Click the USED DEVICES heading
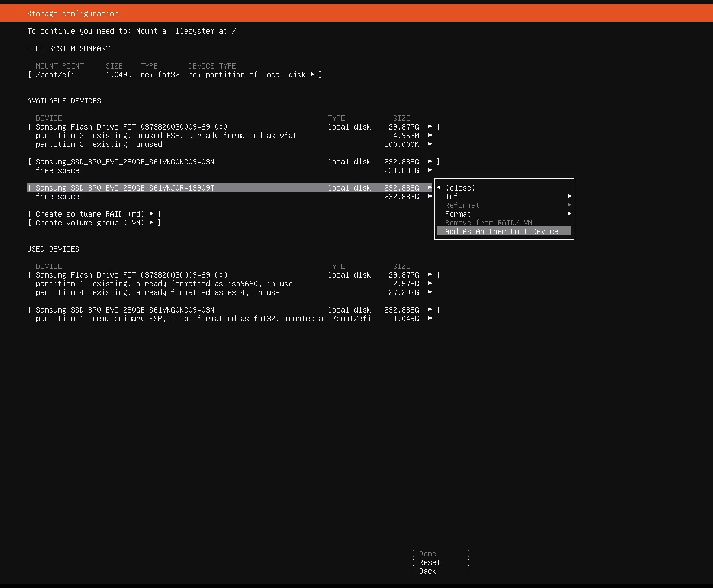Screen dimensions: 713x588 [x=53, y=249]
